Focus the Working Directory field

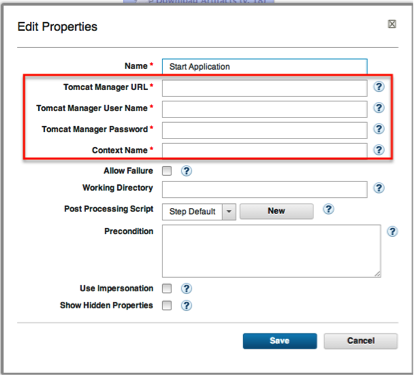pyautogui.click(x=265, y=189)
